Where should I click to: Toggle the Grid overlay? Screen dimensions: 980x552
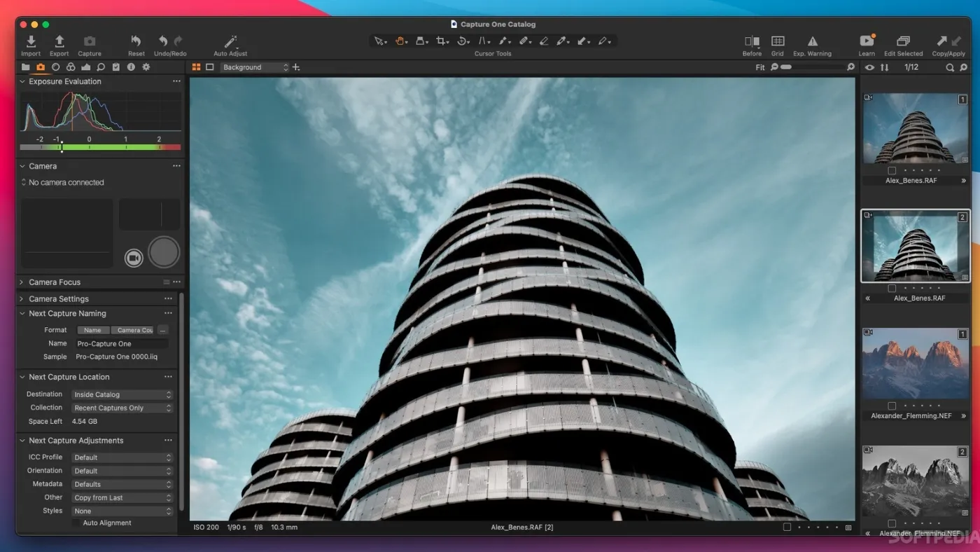[x=777, y=41]
